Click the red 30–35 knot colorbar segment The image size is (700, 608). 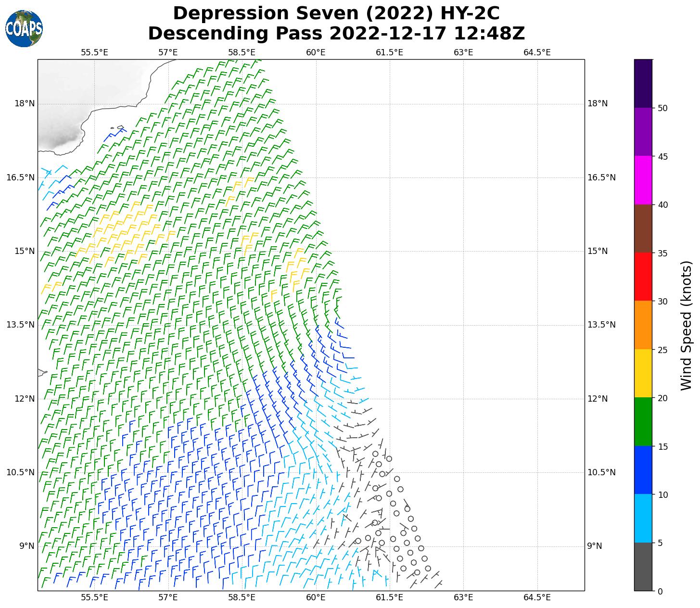click(x=643, y=277)
